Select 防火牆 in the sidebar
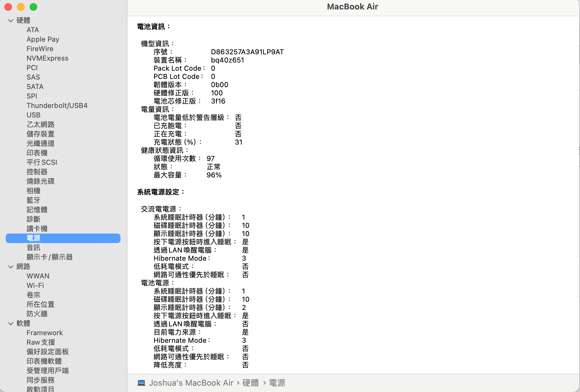This screenshot has width=580, height=392. 37,314
